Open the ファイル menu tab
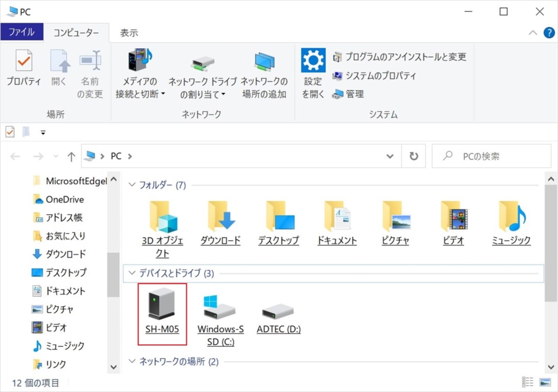Screen dimensions: 558x392 (21, 33)
